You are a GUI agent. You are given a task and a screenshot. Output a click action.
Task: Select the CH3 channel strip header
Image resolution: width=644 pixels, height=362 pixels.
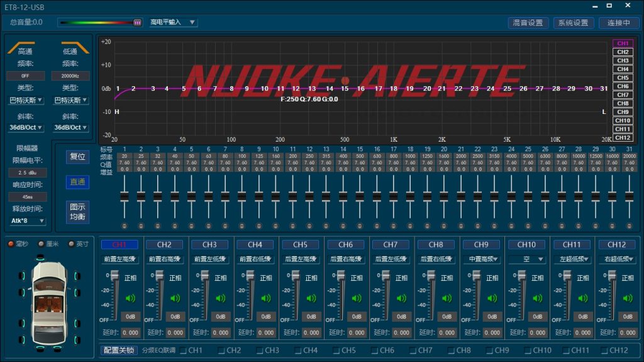tap(209, 244)
